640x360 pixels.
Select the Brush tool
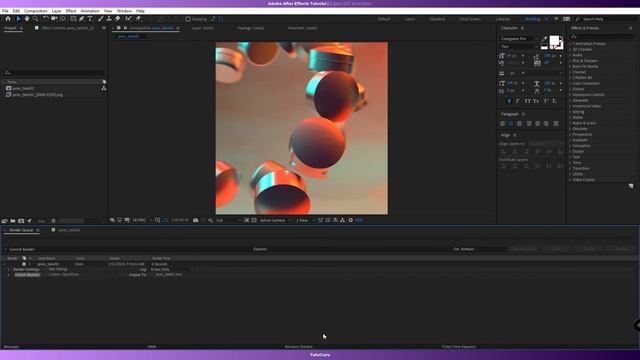100,19
